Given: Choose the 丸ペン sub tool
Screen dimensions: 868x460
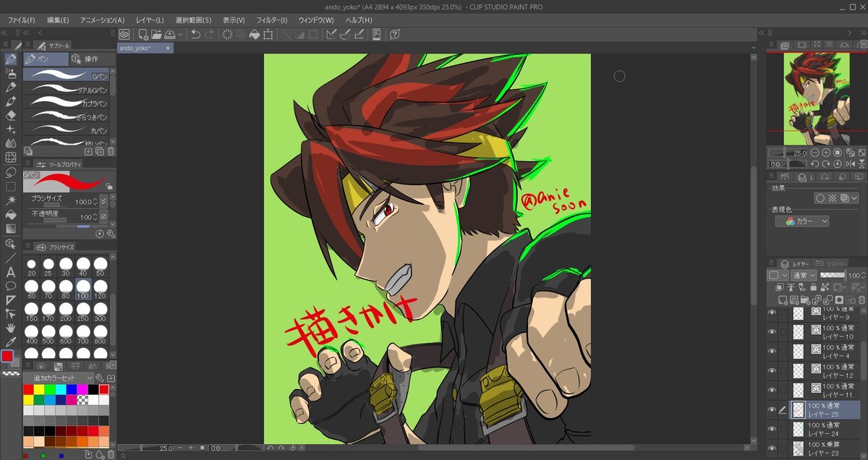Looking at the screenshot, I should 67,130.
